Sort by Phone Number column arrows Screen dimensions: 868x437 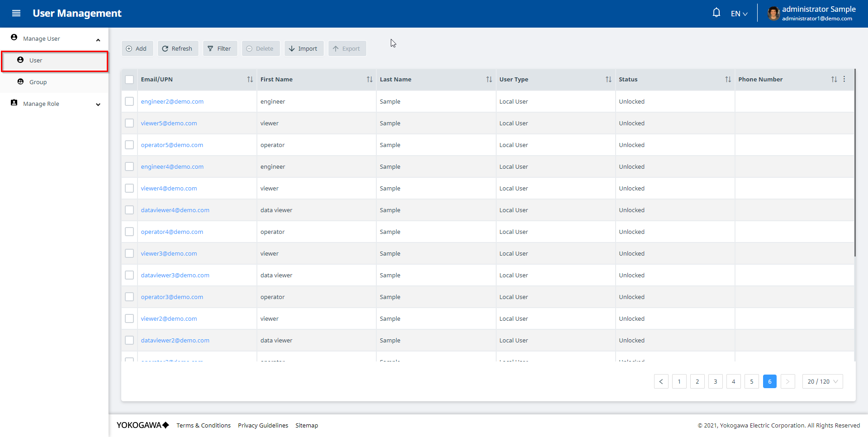click(x=834, y=79)
